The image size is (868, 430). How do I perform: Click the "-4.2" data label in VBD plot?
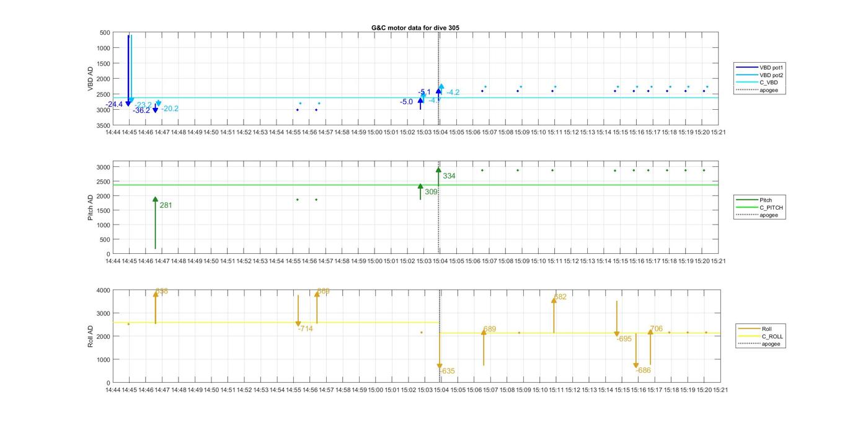click(x=453, y=92)
